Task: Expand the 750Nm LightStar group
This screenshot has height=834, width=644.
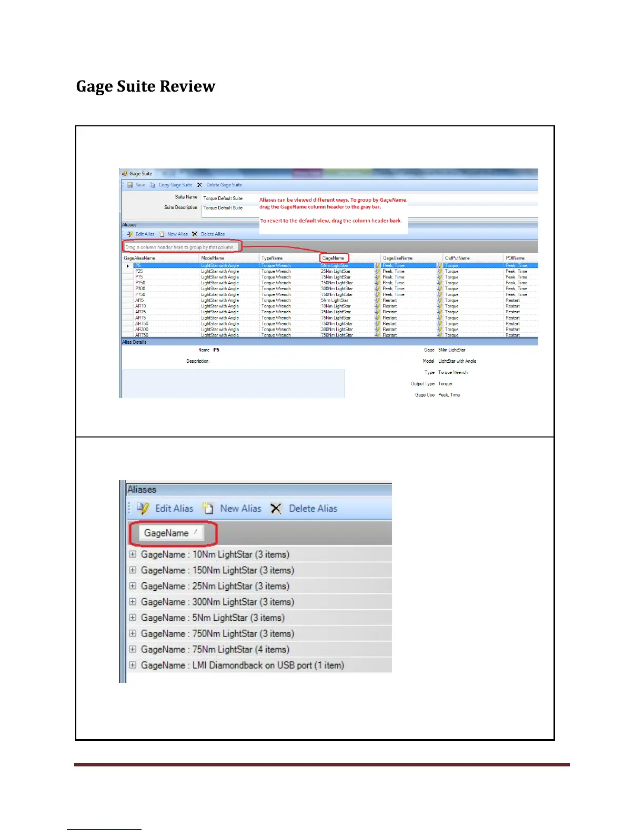Action: tap(133, 633)
